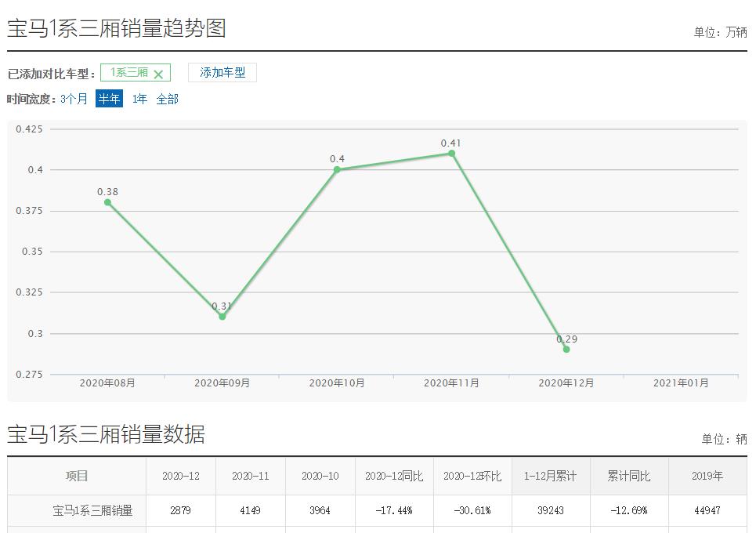Click the -30.61% cell
The image size is (756, 533).
click(472, 510)
